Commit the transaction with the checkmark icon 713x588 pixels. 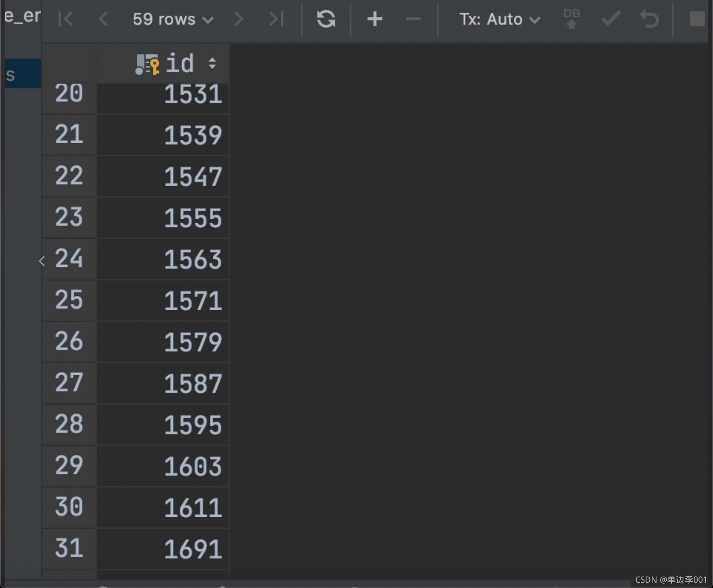610,19
